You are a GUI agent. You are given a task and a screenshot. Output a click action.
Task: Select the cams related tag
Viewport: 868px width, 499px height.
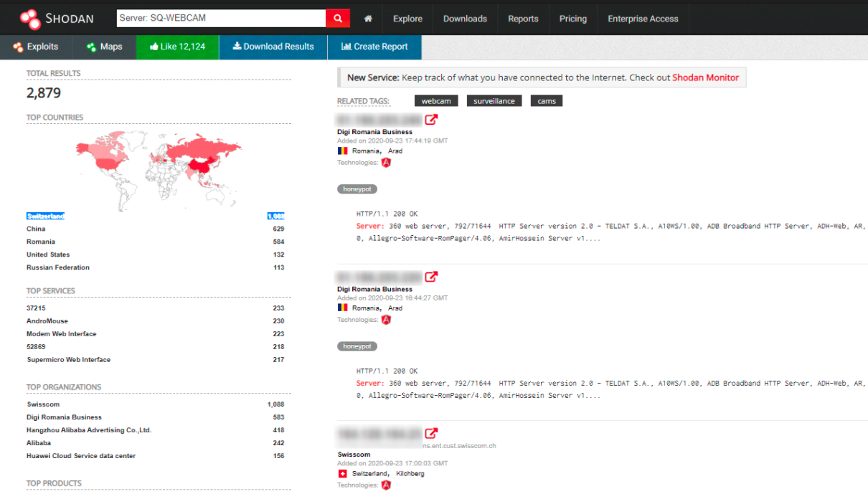[x=547, y=101]
